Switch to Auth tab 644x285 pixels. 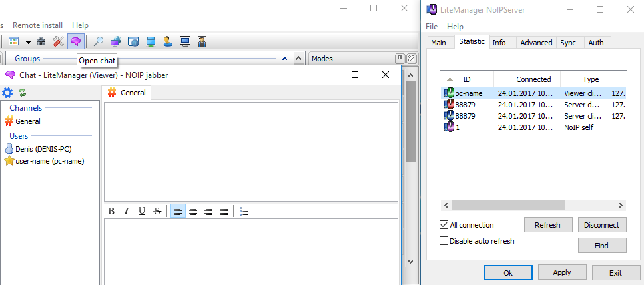(596, 43)
